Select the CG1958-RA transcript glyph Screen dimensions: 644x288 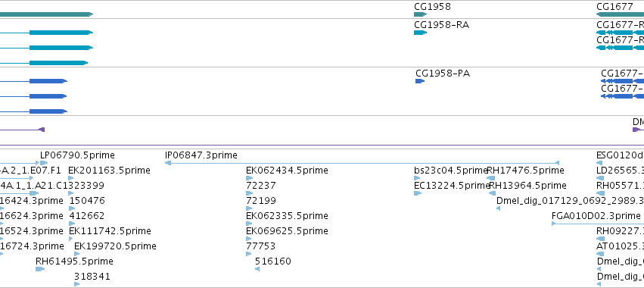coord(420,33)
